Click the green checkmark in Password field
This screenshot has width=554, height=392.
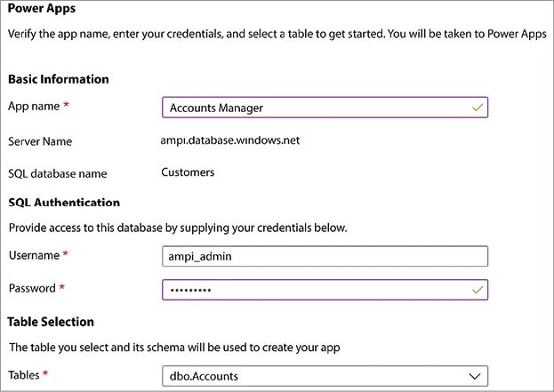(478, 290)
